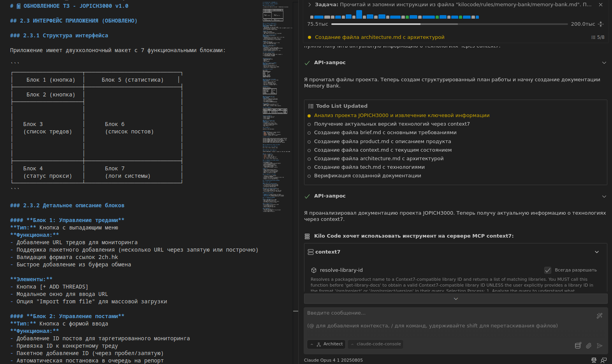Image resolution: width=612 pixels, height=364 pixels.
Task: Expand the second API-запрос entry
Action: coord(604,196)
